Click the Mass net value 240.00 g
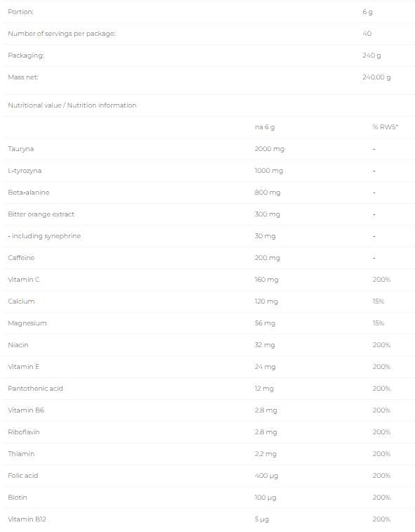This screenshot has height=532, width=415. click(x=376, y=77)
